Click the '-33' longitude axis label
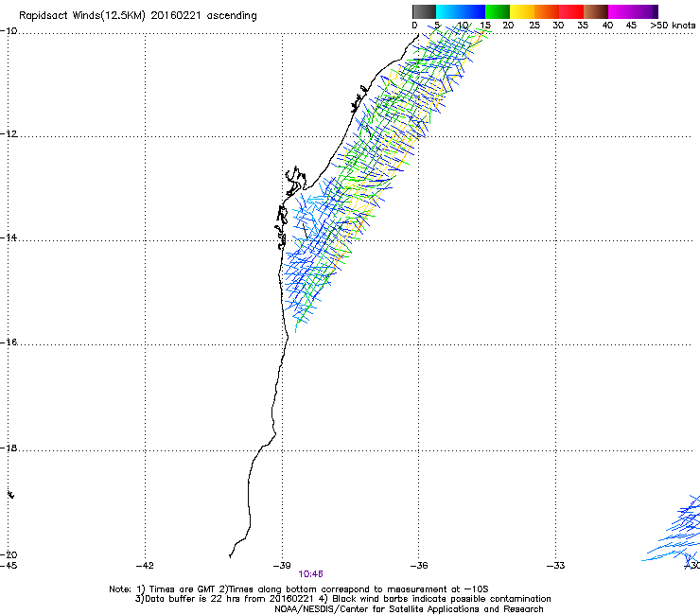This screenshot has height=615, width=700. point(555,566)
